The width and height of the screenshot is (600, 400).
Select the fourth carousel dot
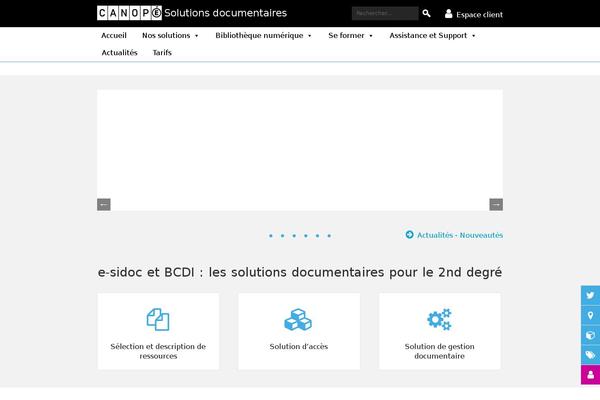click(x=306, y=236)
